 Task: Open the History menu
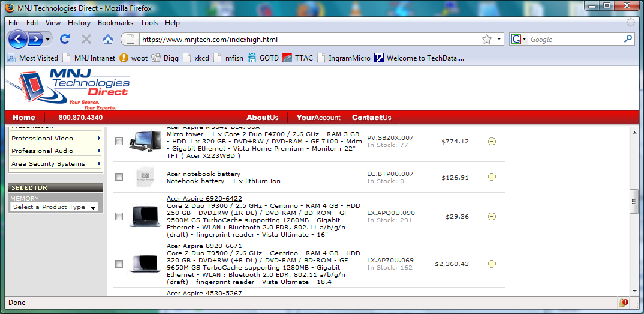[x=79, y=23]
